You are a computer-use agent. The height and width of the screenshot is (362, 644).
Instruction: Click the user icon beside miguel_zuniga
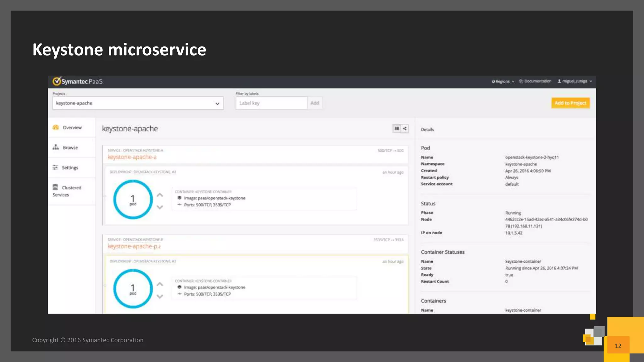tap(559, 81)
